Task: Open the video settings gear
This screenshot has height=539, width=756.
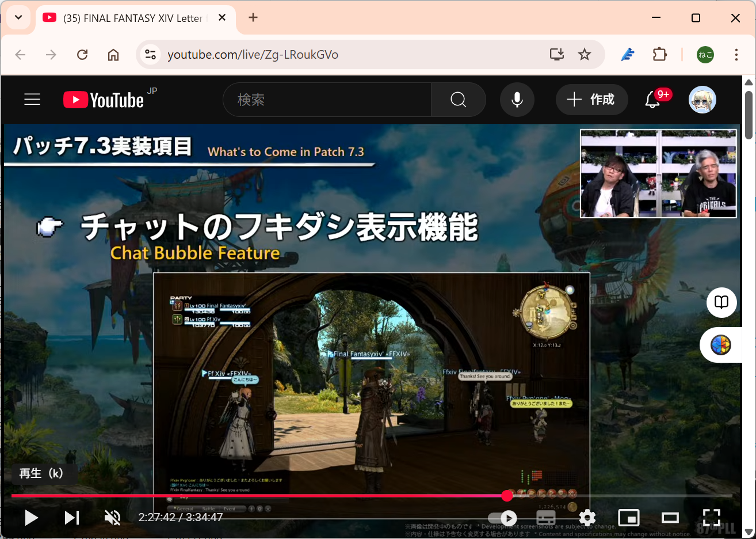Action: click(587, 517)
